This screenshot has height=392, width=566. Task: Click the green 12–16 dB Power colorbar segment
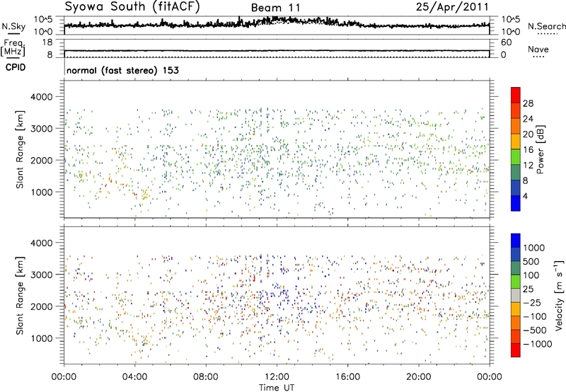point(516,156)
